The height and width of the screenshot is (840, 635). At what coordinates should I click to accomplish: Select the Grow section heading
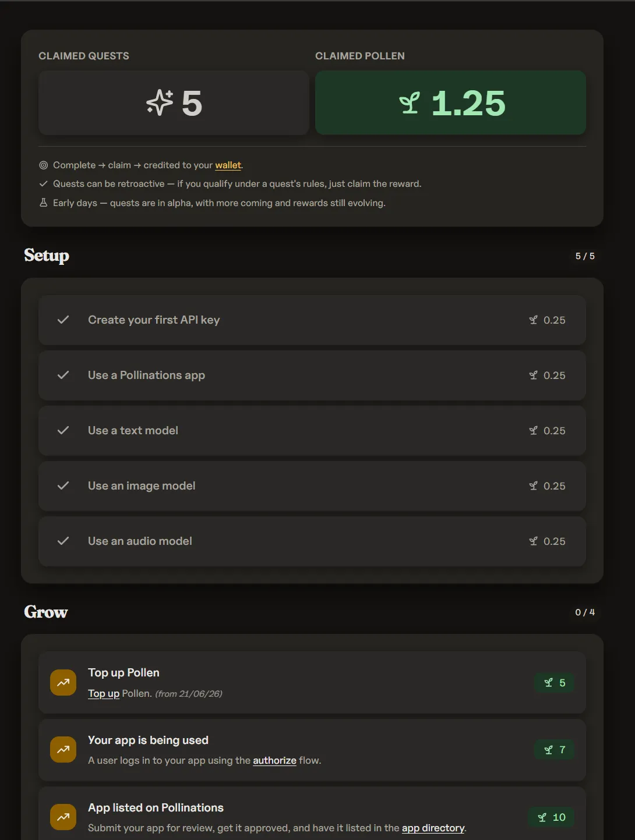point(46,612)
